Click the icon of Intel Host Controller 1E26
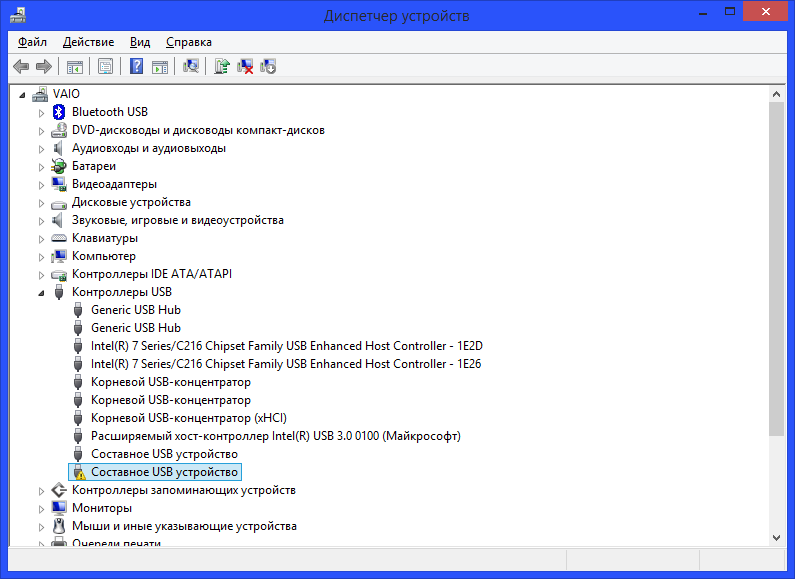The height and width of the screenshot is (579, 795). click(x=78, y=364)
